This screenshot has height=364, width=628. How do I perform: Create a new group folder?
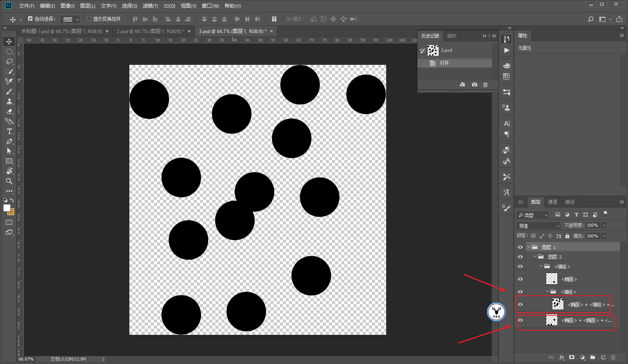592,357
